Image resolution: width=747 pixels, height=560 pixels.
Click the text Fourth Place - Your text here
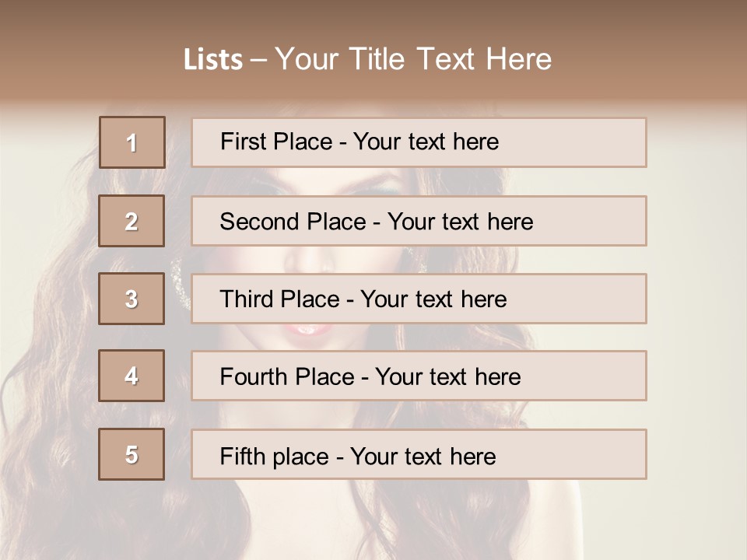[x=370, y=376]
